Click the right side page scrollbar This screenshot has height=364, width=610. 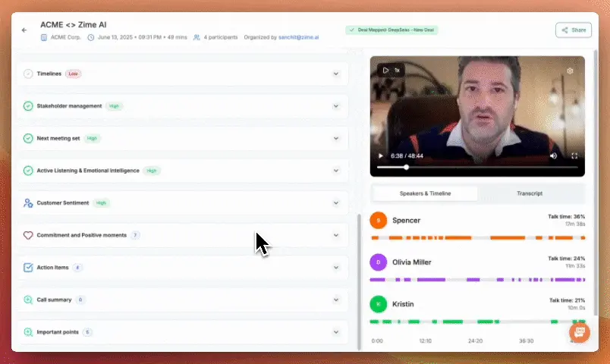(x=595, y=183)
